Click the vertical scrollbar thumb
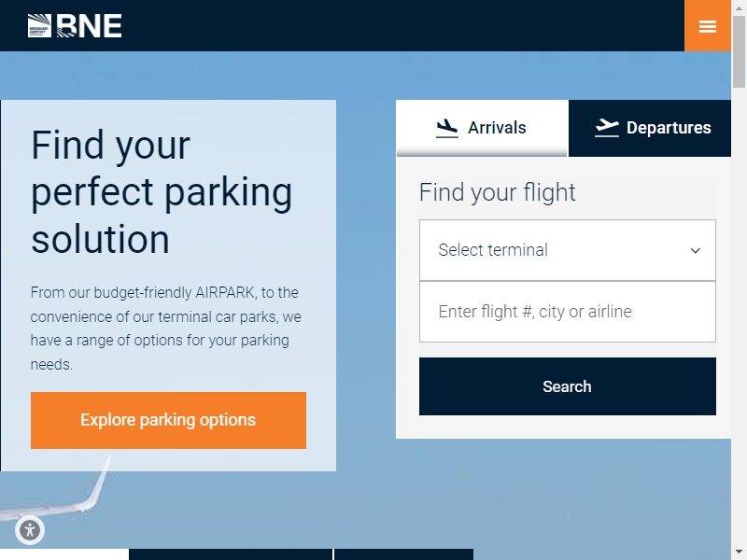This screenshot has height=560, width=747. 739,51
